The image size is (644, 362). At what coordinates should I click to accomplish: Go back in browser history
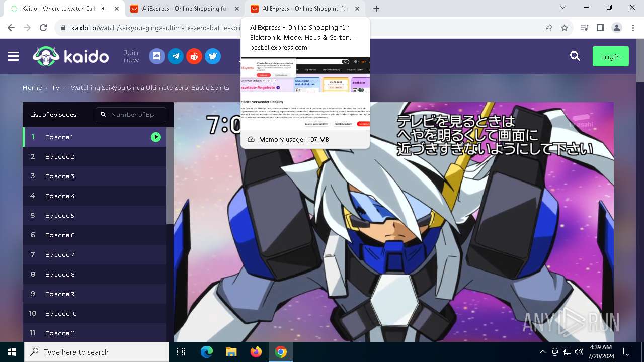[11, 28]
